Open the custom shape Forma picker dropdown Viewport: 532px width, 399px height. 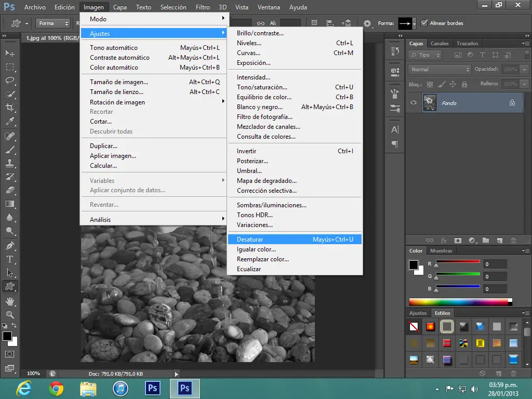(x=414, y=23)
